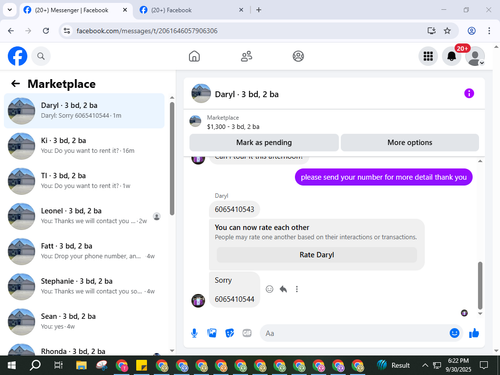Open Chrome profile icon
Screen dimensions: 500x375
[471, 31]
